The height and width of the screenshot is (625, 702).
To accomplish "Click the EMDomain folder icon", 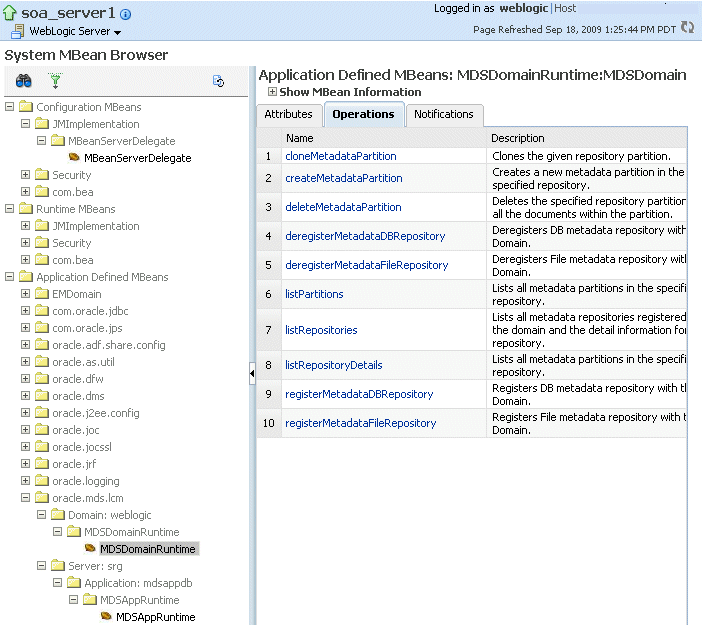I will (42, 294).
